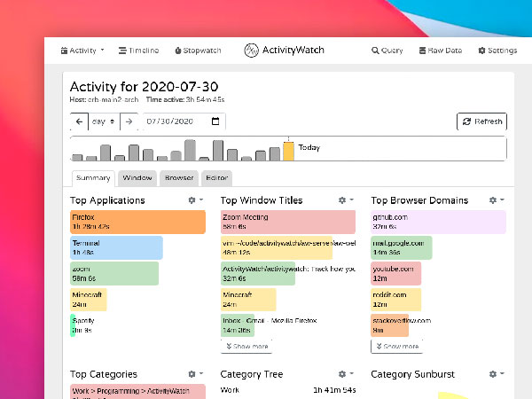Click the Firefox application bar
The height and width of the screenshot is (399, 532).
tap(137, 222)
